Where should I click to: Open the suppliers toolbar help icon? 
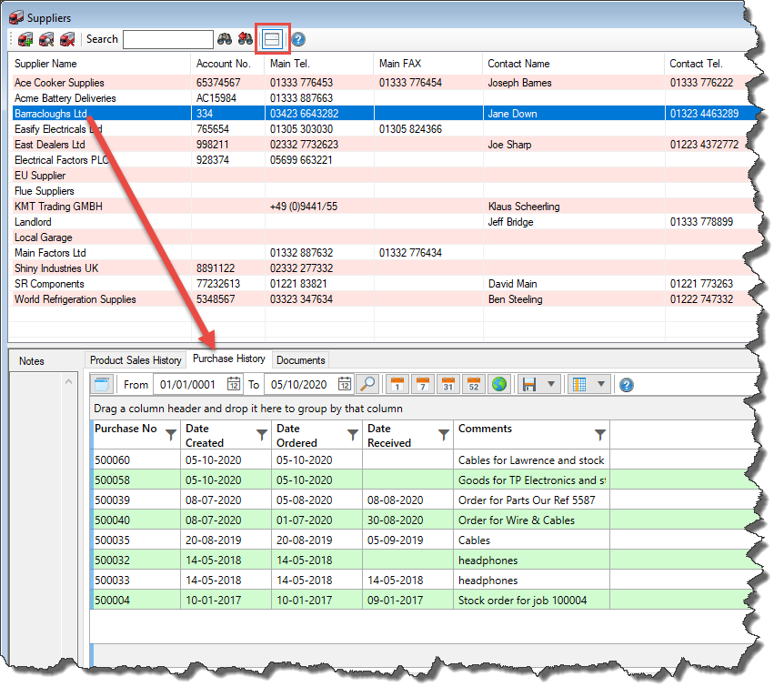coord(297,39)
